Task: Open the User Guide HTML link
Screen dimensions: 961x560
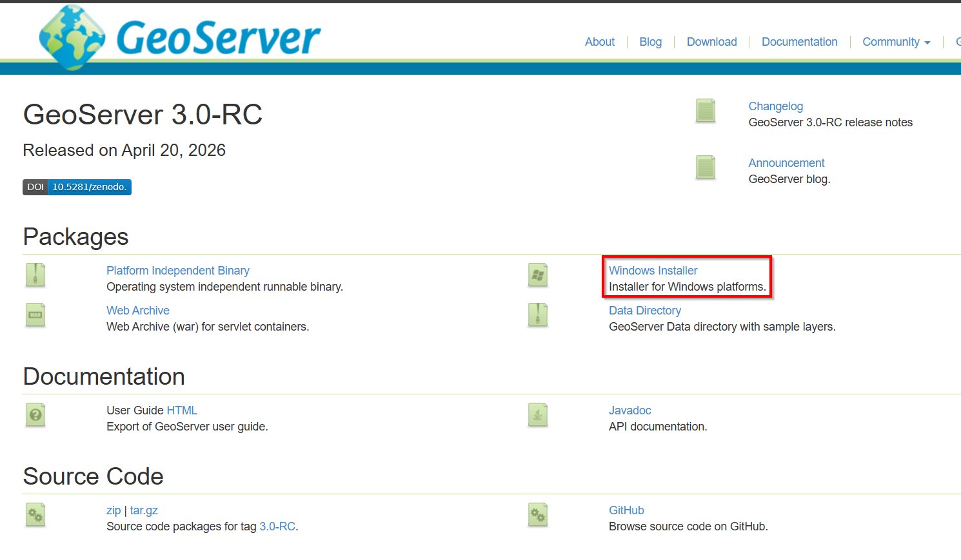Action: tap(182, 410)
